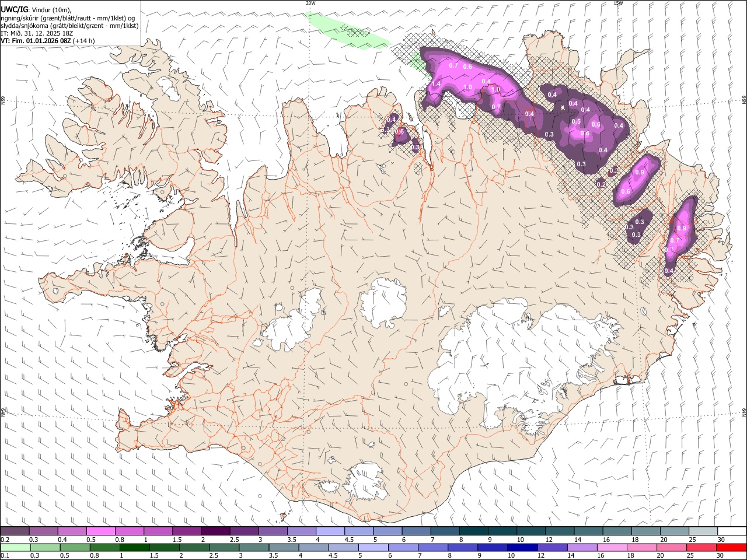Click the 'rigning/skúrir (grænt/blátt/rautt' legend line

click(68, 17)
